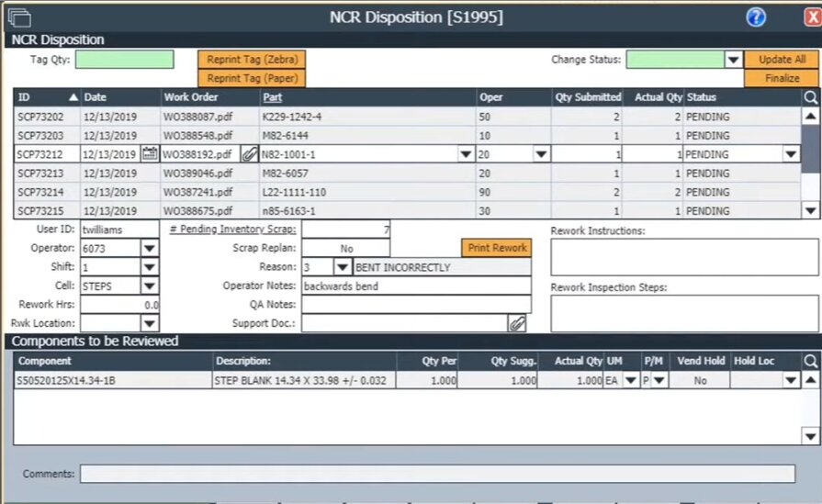Click the Tag Qty input field
Viewport: 822px width, 504px height.
(124, 60)
